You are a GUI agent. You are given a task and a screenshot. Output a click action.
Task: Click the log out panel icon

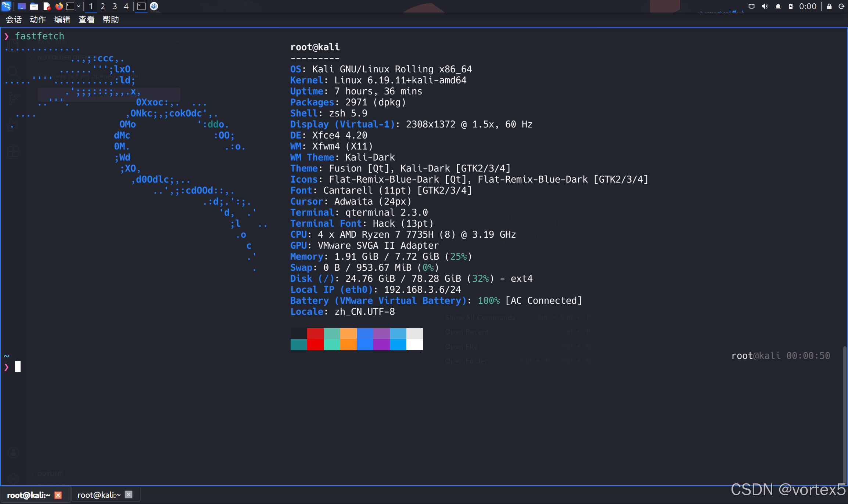(x=841, y=6)
